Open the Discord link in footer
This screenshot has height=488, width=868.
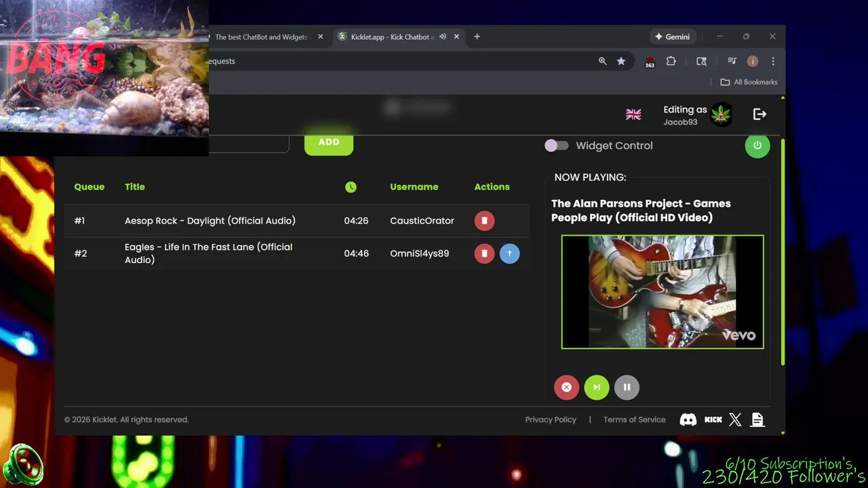688,420
